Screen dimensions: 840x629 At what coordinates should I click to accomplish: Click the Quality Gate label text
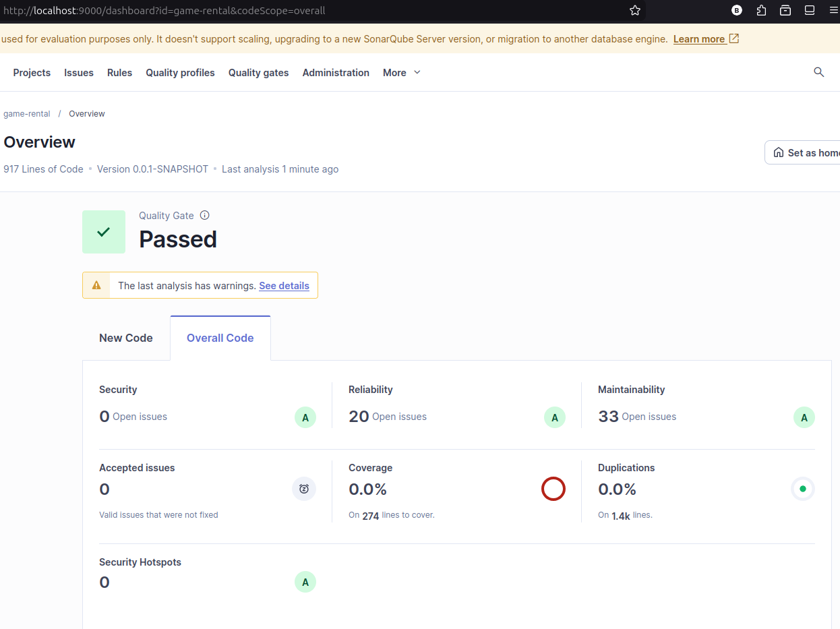pos(167,216)
